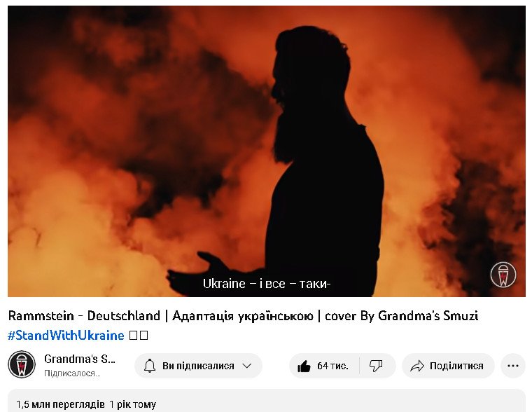
Task: Click the thumbs-up like icon
Action: 304,366
